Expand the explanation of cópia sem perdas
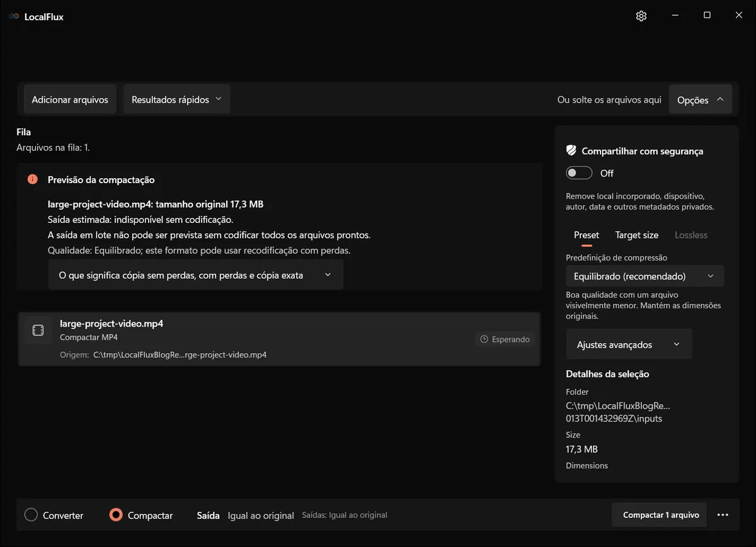This screenshot has height=547, width=756. [x=195, y=275]
